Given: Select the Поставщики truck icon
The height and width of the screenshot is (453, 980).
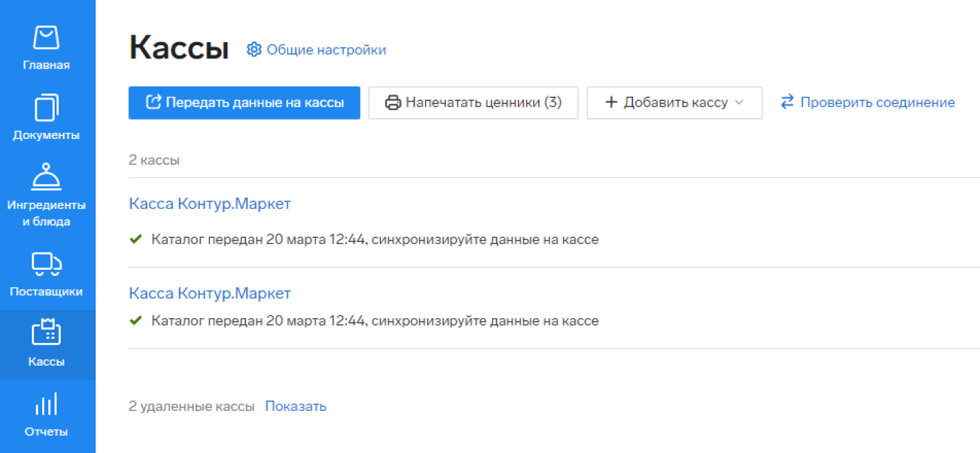Looking at the screenshot, I should click(x=46, y=264).
